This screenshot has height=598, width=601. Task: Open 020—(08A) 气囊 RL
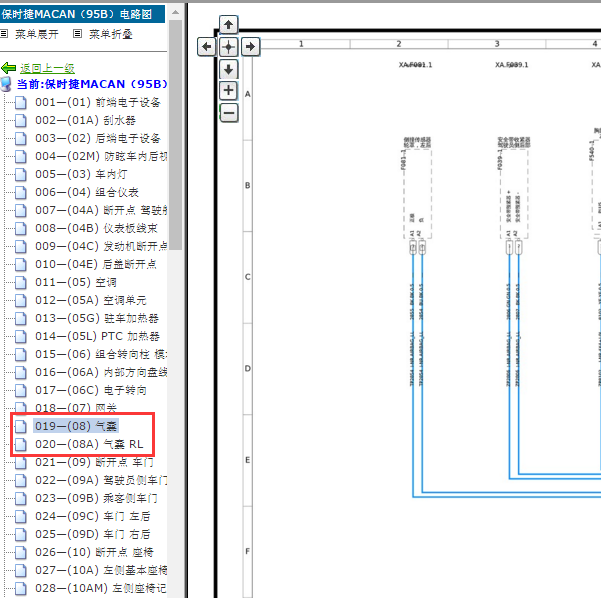click(89, 444)
